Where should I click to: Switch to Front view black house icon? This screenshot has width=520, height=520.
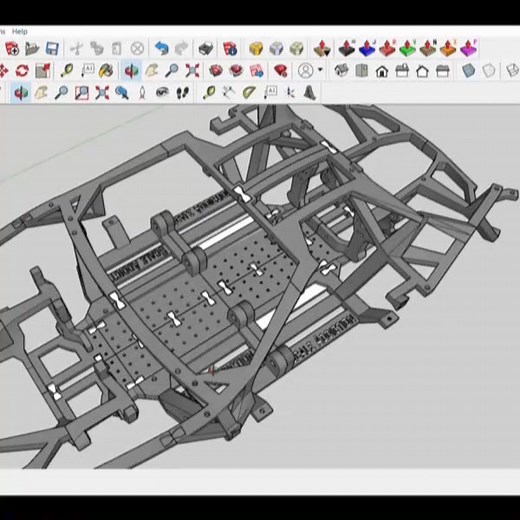click(382, 71)
